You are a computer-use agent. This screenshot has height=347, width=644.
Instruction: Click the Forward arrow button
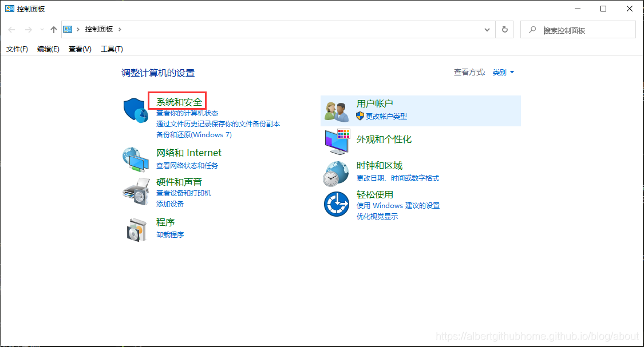click(29, 30)
